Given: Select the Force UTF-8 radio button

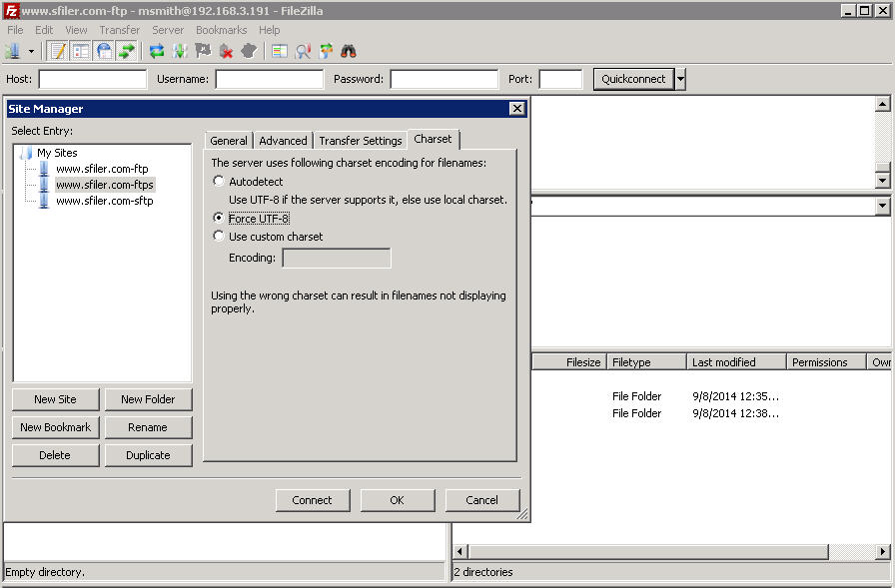Looking at the screenshot, I should click(218, 218).
